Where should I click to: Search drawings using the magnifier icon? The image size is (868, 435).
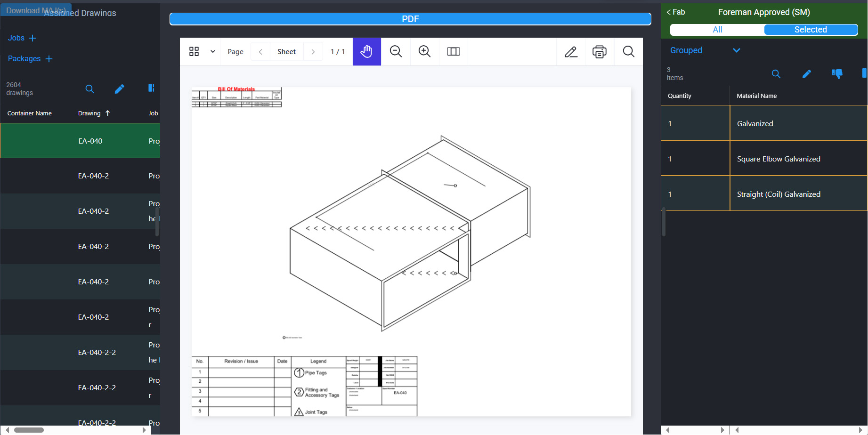coord(89,89)
